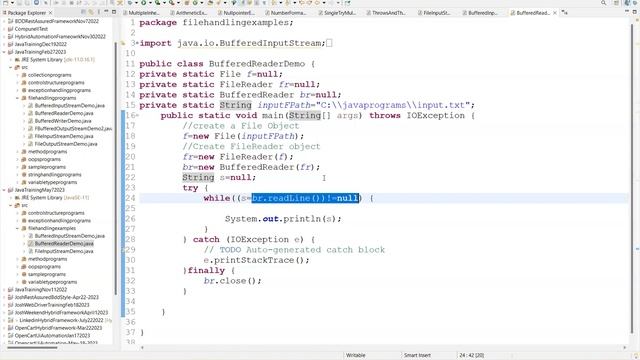Open the Search magnifier in the top-right toolbar
Image resolution: width=640 pixels, height=360 pixels.
coord(603,3)
